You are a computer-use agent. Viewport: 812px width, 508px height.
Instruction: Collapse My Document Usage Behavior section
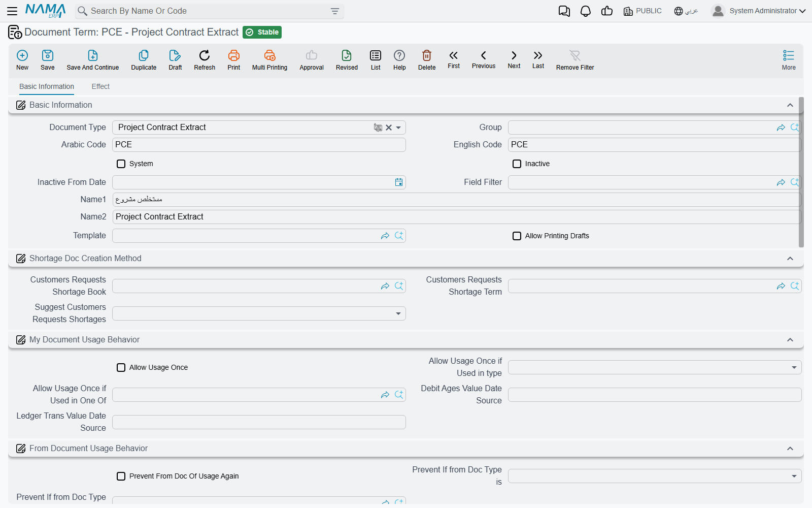(790, 340)
